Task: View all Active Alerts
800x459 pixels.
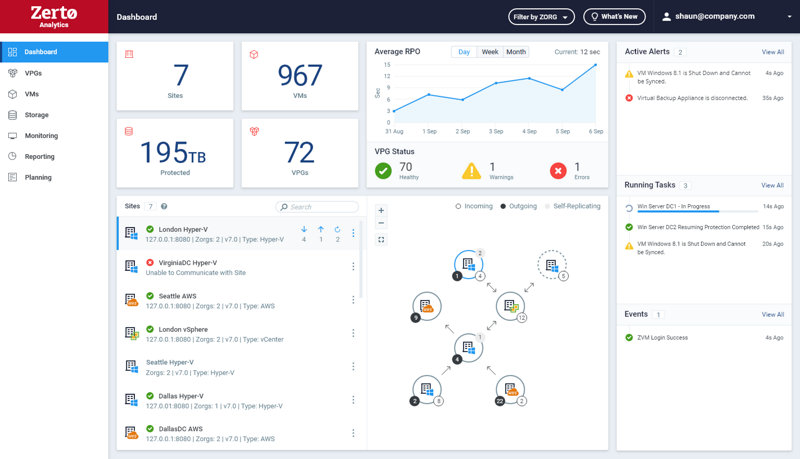Action: tap(772, 52)
